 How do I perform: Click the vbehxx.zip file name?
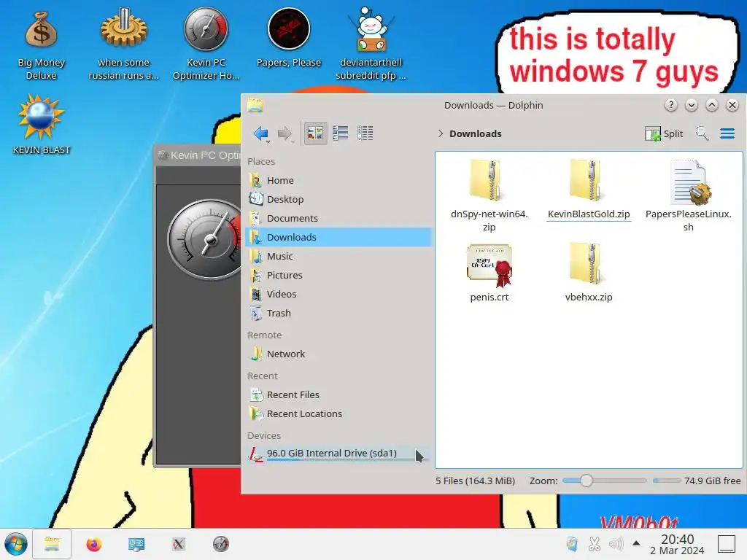tap(589, 297)
